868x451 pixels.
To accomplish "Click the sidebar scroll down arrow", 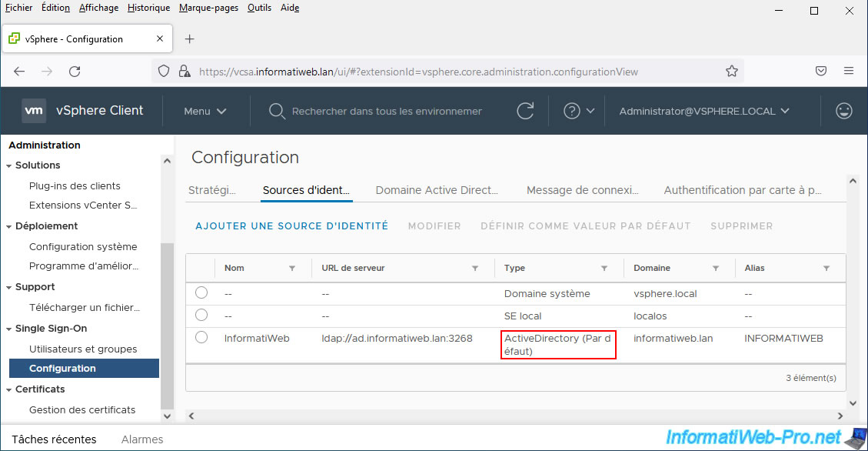I will point(167,416).
